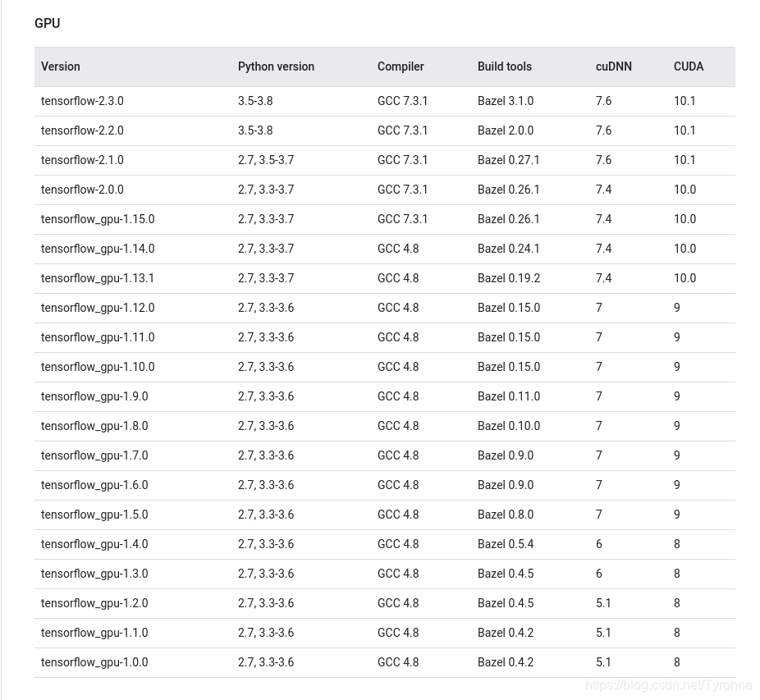
Task: Click tensorflow_gpu-1.6.0 version cell
Action: click(94, 485)
